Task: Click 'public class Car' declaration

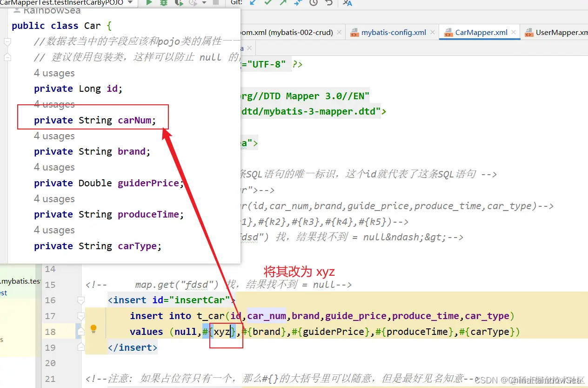Action: tap(56, 26)
